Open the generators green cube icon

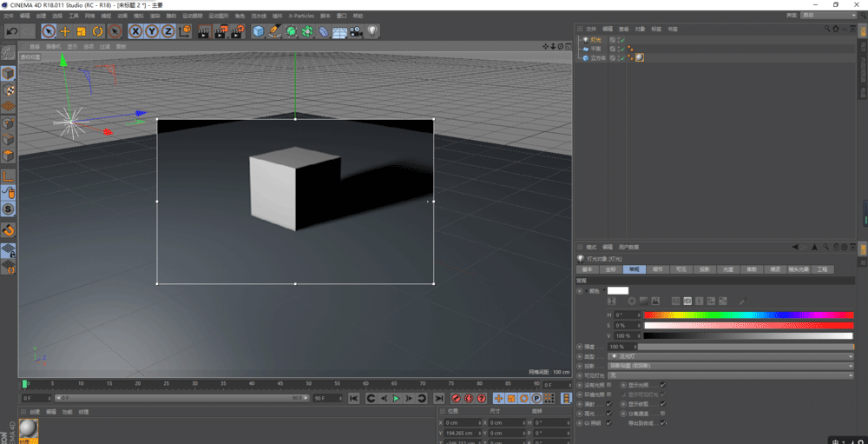point(291,31)
